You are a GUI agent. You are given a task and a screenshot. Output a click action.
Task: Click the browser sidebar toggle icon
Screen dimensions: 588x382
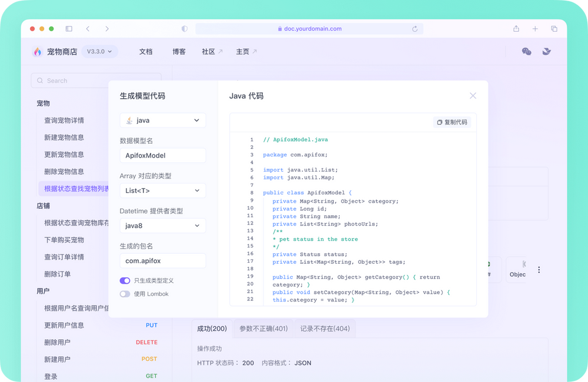pyautogui.click(x=69, y=29)
